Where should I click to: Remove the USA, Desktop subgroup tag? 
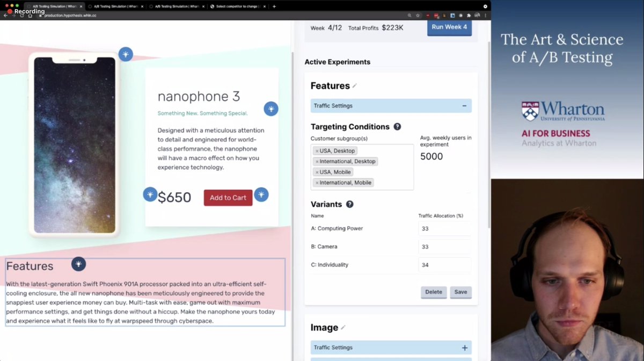317,151
